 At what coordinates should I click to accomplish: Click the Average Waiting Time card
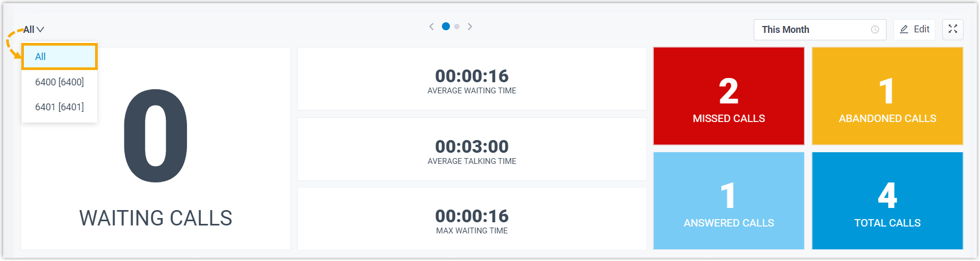click(472, 79)
